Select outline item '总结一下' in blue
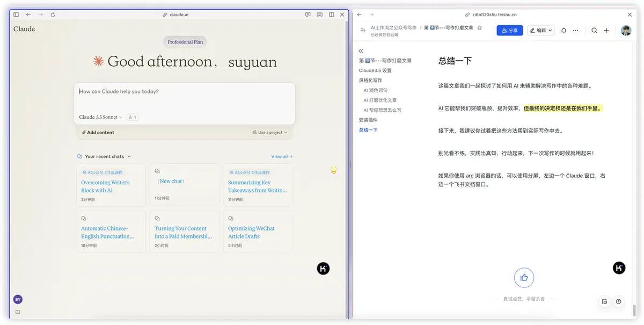The height and width of the screenshot is (325, 644). click(368, 129)
